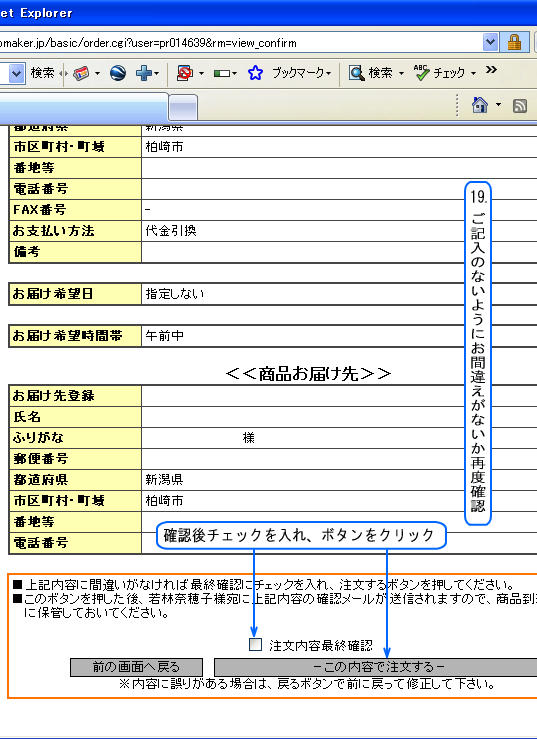The height and width of the screenshot is (739, 537).
Task: Click the FAX番号 row label
Action: coord(75,210)
